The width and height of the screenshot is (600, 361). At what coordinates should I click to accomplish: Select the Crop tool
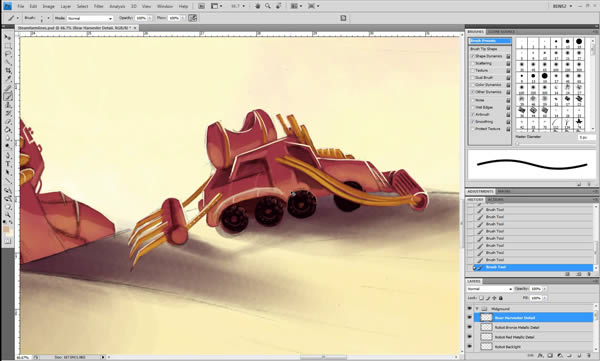click(x=8, y=71)
